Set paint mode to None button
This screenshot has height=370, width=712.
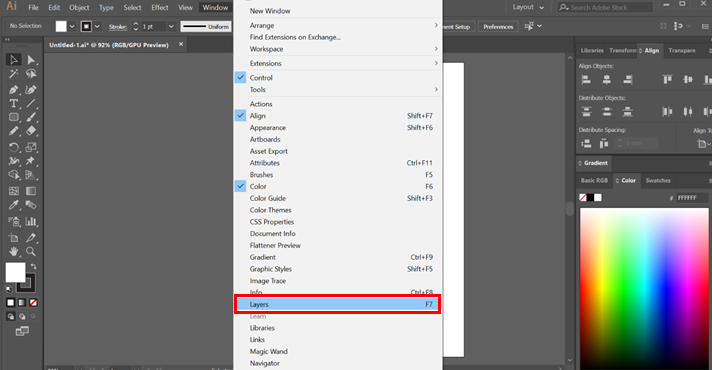click(33, 302)
